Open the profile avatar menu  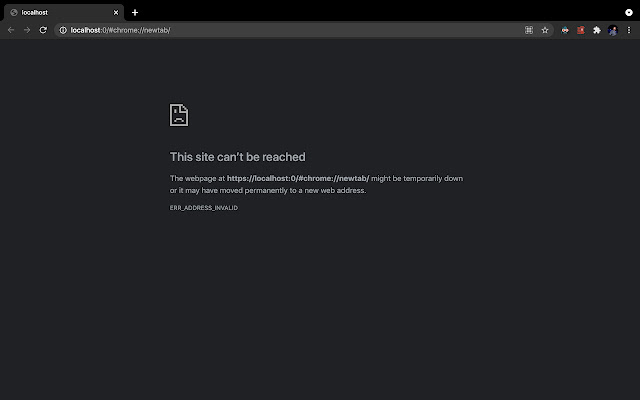click(613, 30)
